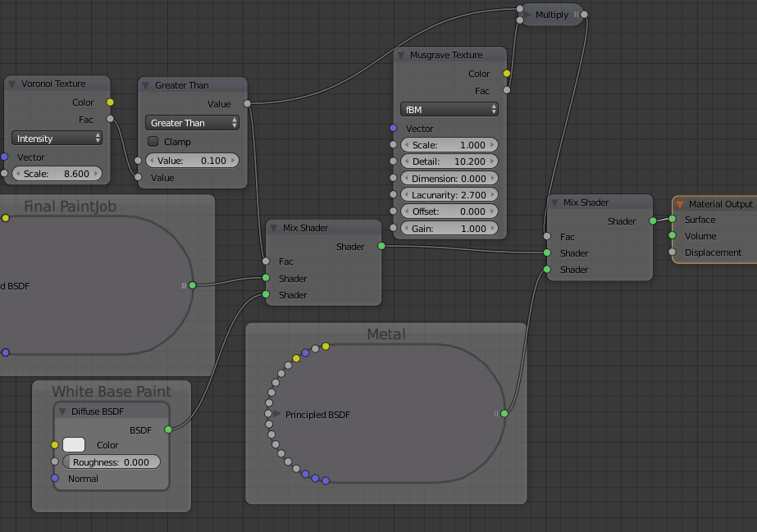Select the White Base Paint frame label
Image resolution: width=757 pixels, height=532 pixels.
click(112, 391)
